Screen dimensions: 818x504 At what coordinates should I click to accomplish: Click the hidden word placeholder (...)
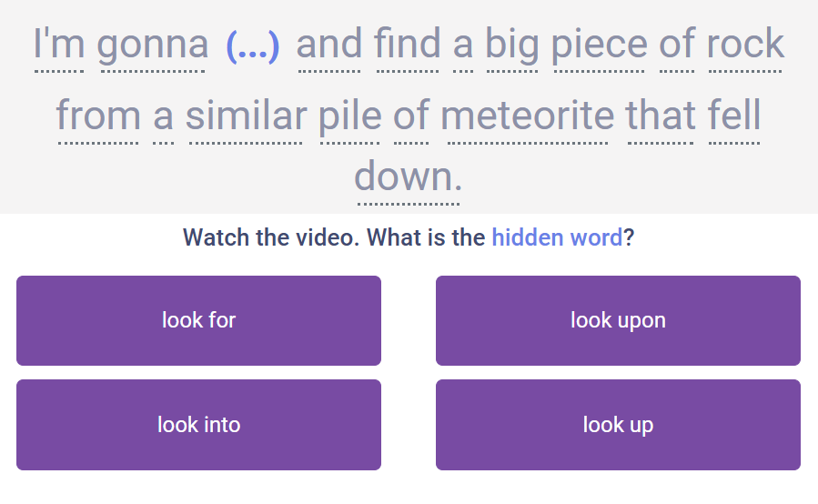point(252,45)
